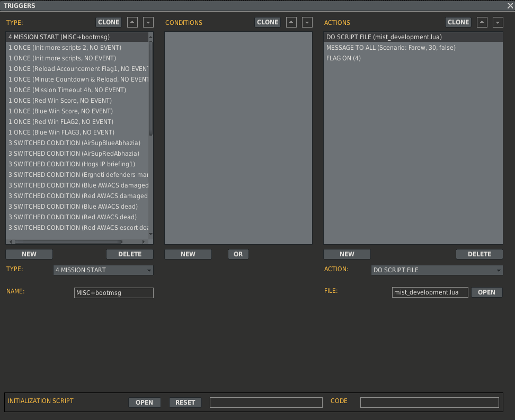Click the mist_development.lua file field
Screen dimensions: 515x420
pos(430,292)
